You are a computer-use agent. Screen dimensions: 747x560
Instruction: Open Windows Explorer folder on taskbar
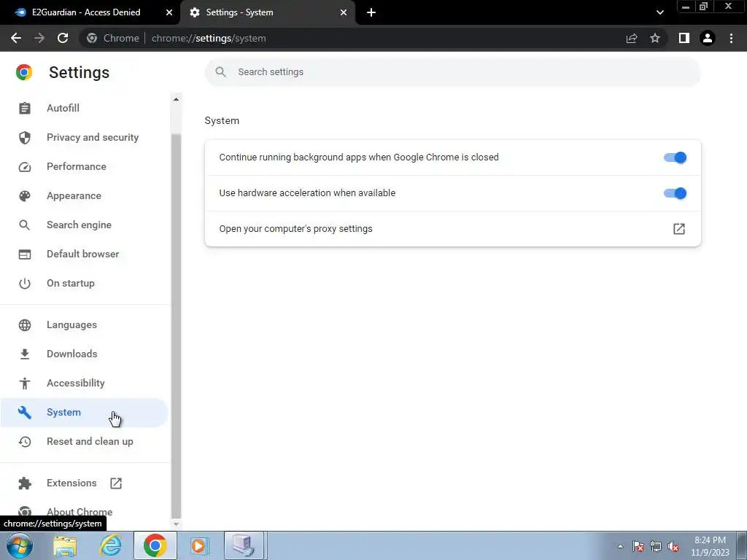(x=65, y=545)
